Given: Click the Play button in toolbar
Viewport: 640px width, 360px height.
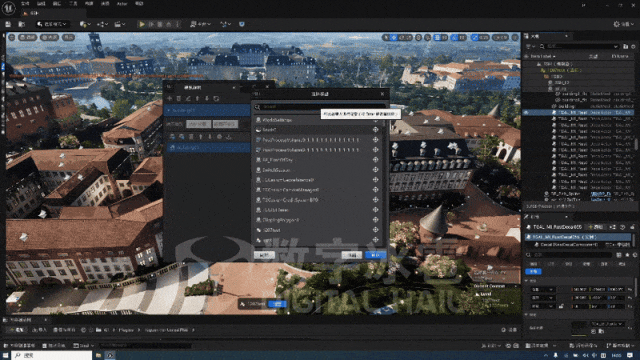Looking at the screenshot, I should pyautogui.click(x=142, y=24).
